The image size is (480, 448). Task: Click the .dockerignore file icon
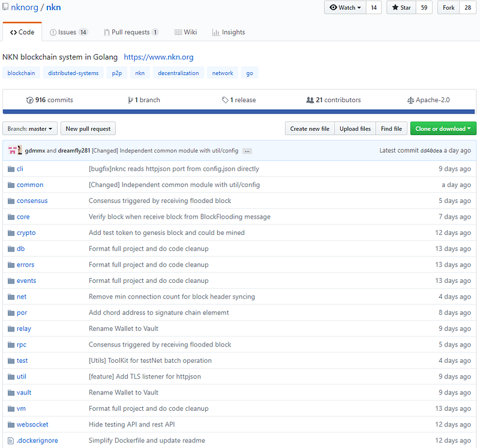(x=11, y=441)
